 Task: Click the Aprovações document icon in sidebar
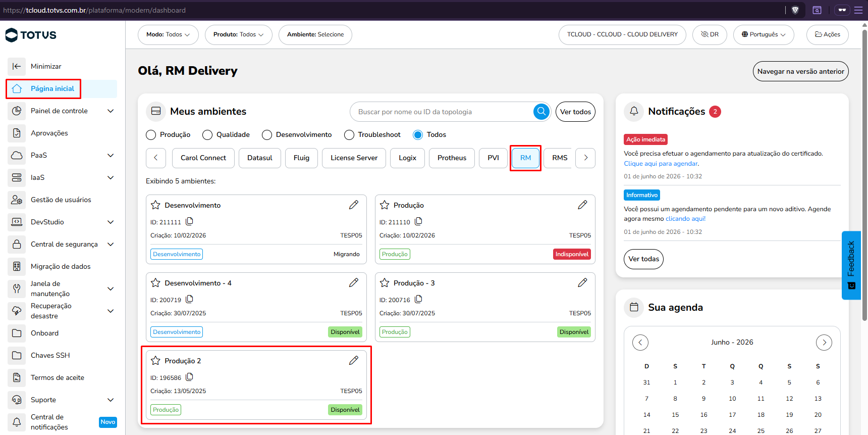(17, 133)
